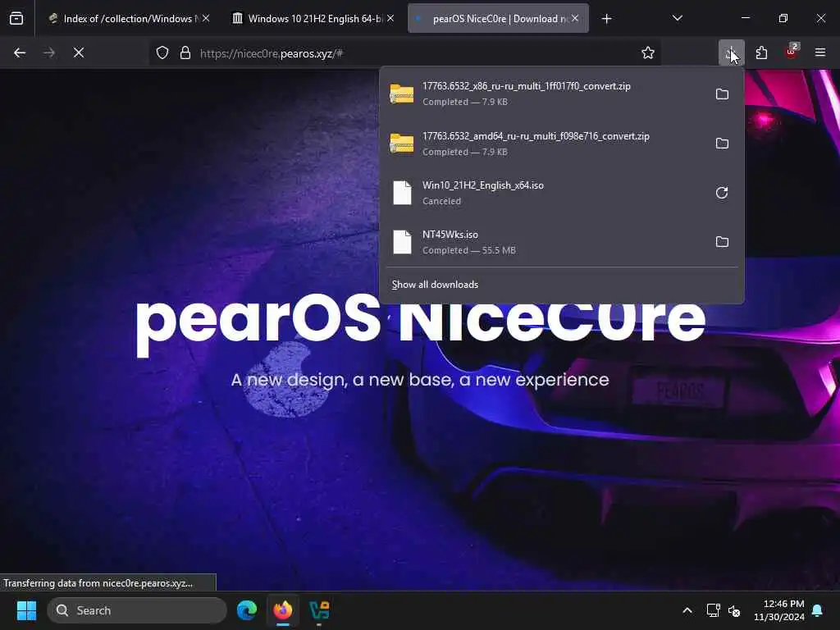
Task: Close the Index of /collection/Windows tab
Action: click(206, 19)
